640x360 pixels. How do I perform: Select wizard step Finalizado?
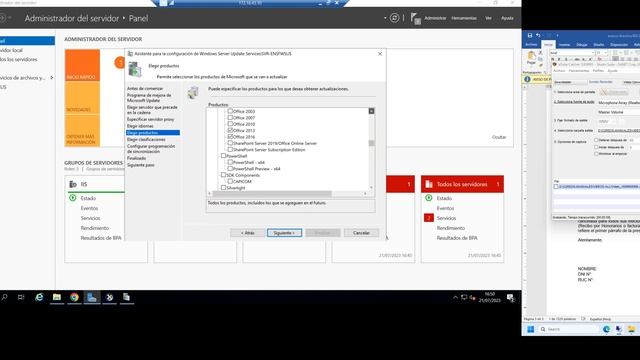coord(136,158)
